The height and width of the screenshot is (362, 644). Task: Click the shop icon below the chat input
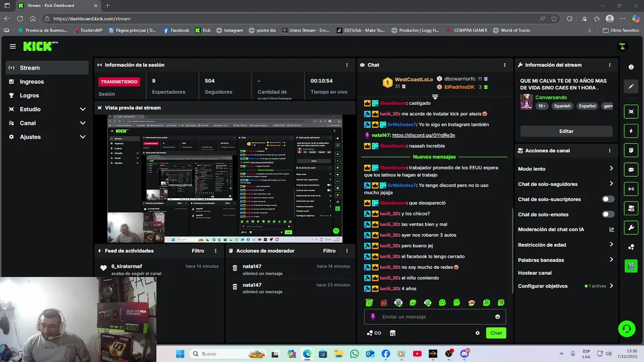(x=393, y=333)
